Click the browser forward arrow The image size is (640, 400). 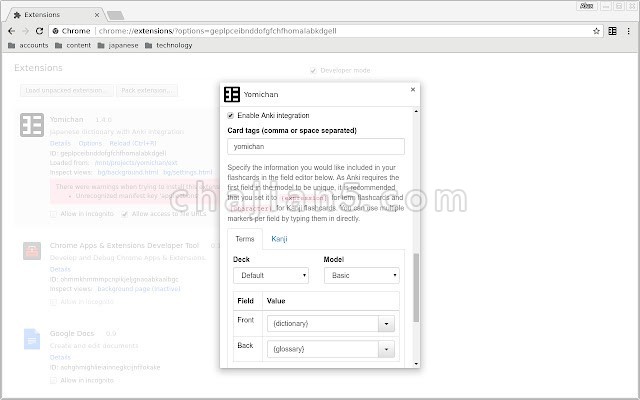(x=25, y=31)
